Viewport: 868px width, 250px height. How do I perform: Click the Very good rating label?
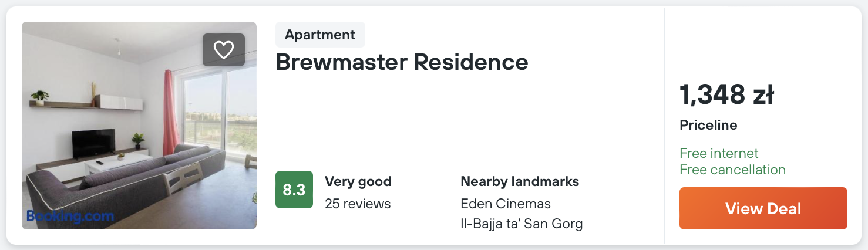358,181
